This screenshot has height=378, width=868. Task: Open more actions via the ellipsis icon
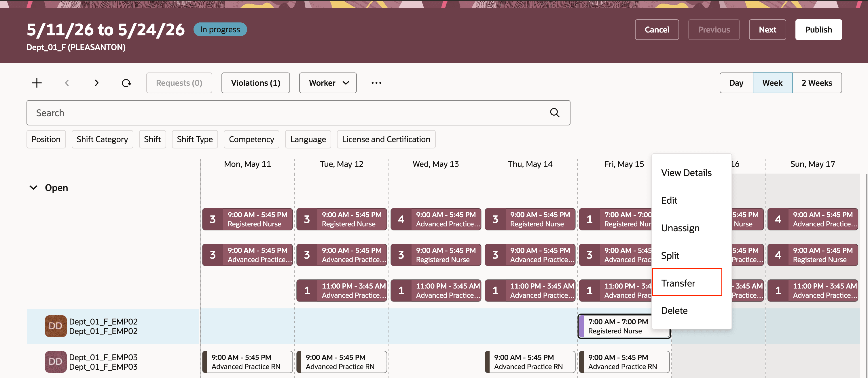coord(376,83)
